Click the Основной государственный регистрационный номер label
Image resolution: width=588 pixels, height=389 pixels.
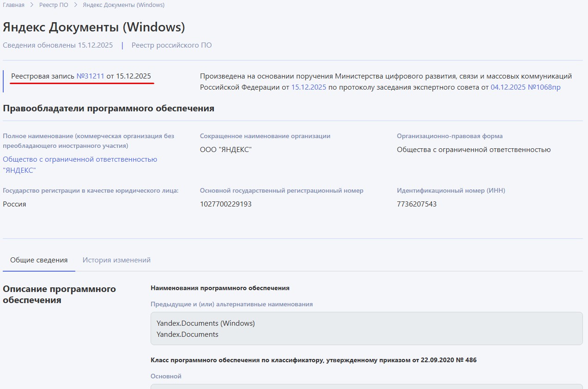[282, 190]
